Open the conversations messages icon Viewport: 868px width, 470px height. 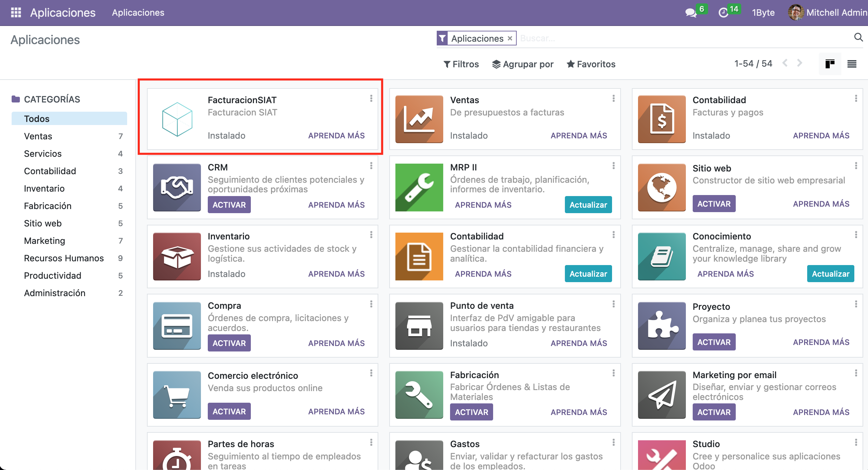(x=691, y=13)
